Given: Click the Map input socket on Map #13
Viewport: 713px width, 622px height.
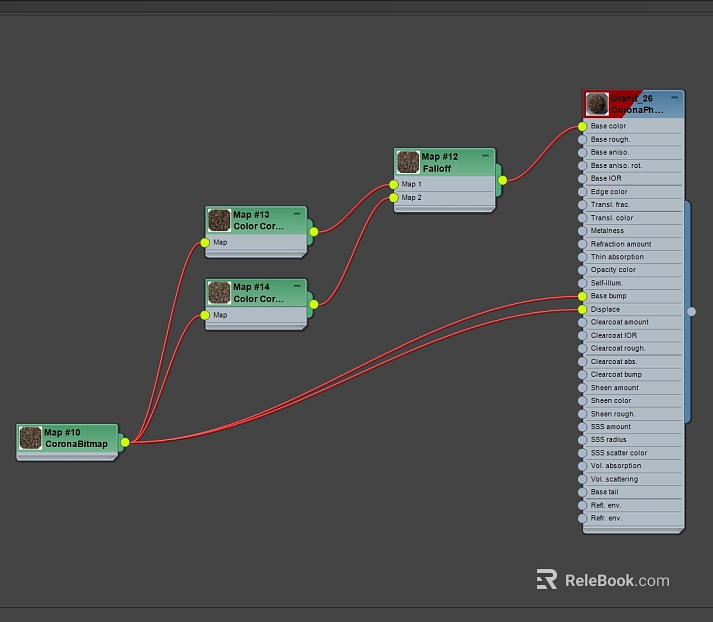Looking at the screenshot, I should click(x=205, y=243).
